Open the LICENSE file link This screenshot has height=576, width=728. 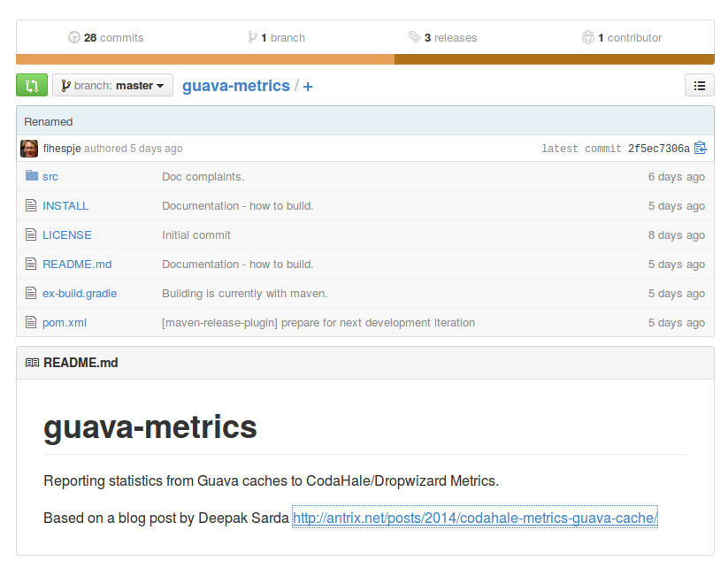coord(67,235)
